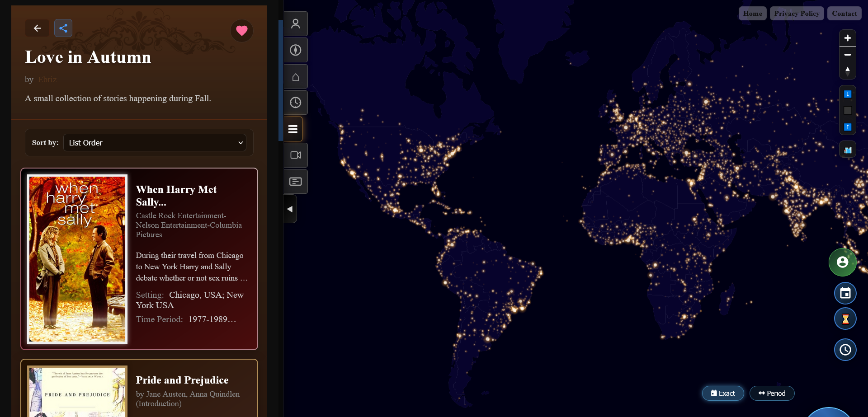Open the caption card sidebar icon

(296, 182)
